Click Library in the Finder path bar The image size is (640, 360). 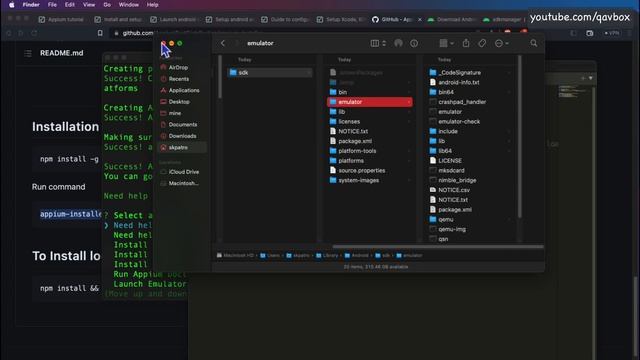coord(327,256)
